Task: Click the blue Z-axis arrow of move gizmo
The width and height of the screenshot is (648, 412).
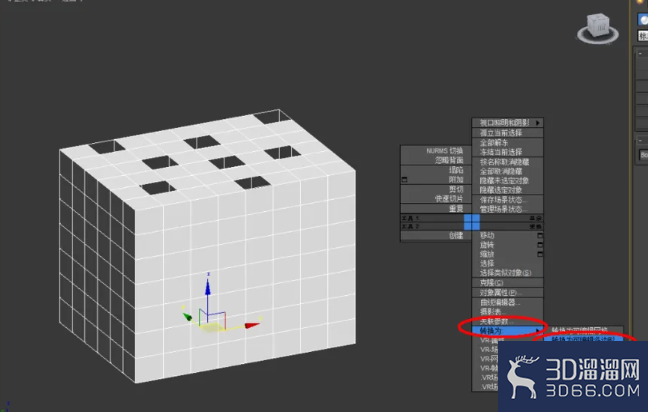Action: coord(208,286)
